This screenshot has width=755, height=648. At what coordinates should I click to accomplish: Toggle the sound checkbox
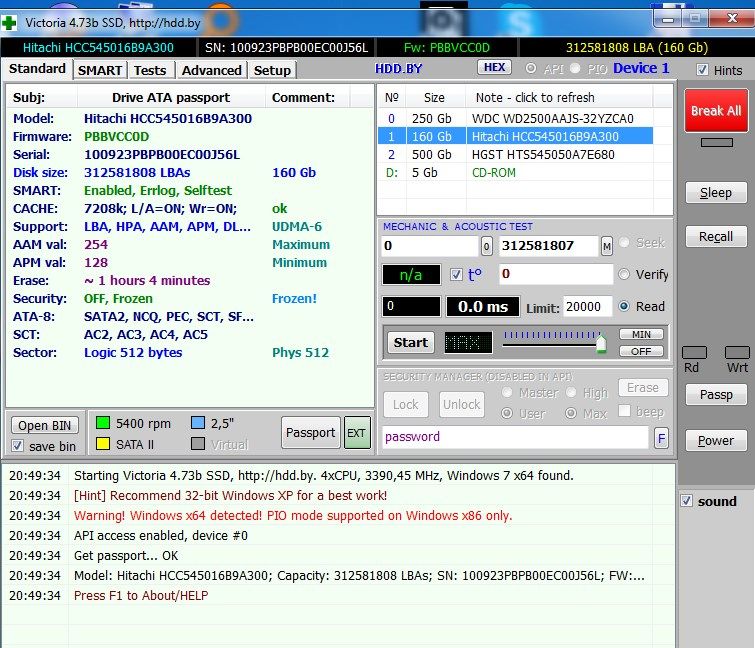point(687,501)
